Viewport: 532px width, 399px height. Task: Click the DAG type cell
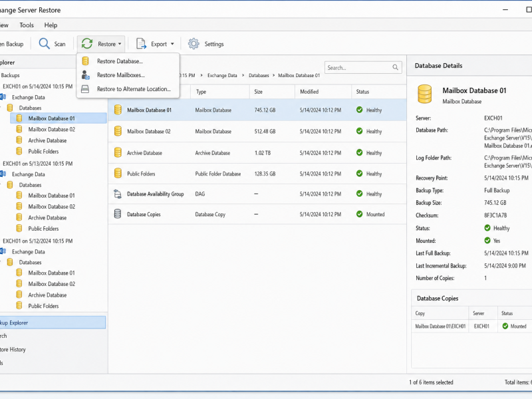[200, 194]
